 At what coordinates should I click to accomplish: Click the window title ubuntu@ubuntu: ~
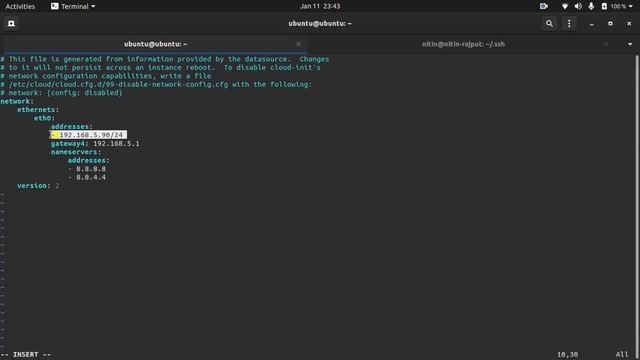point(320,24)
